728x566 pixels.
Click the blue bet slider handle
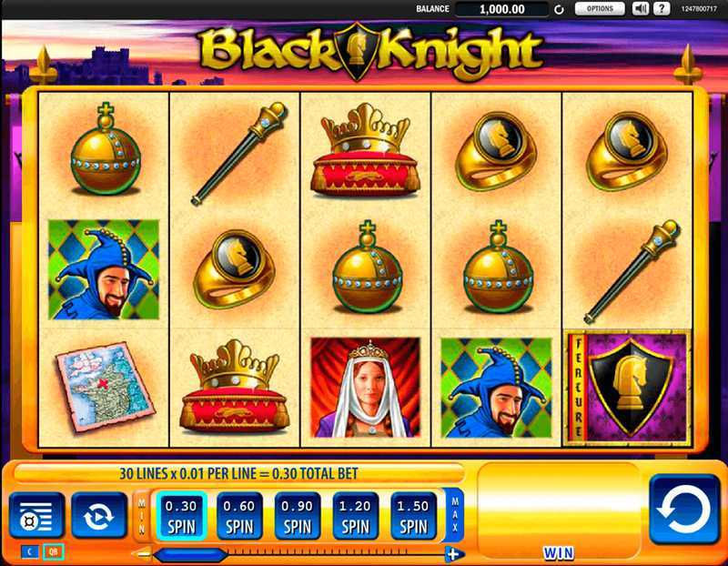tap(190, 554)
